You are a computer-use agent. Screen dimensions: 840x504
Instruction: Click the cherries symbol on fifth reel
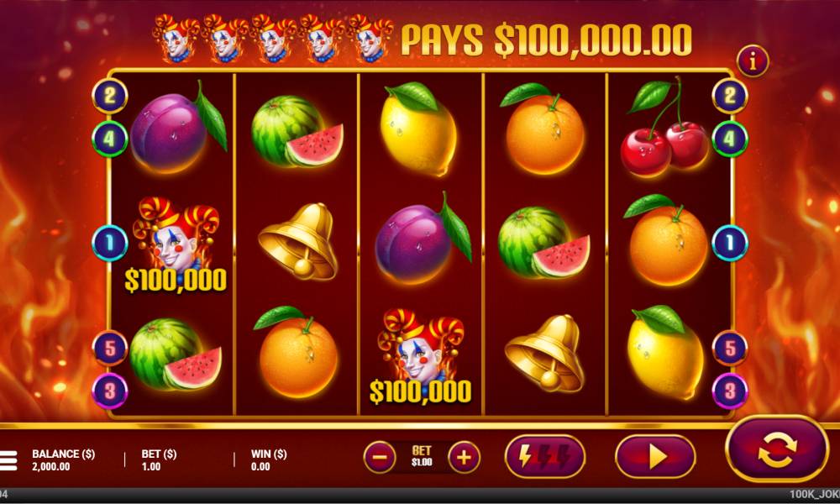664,127
